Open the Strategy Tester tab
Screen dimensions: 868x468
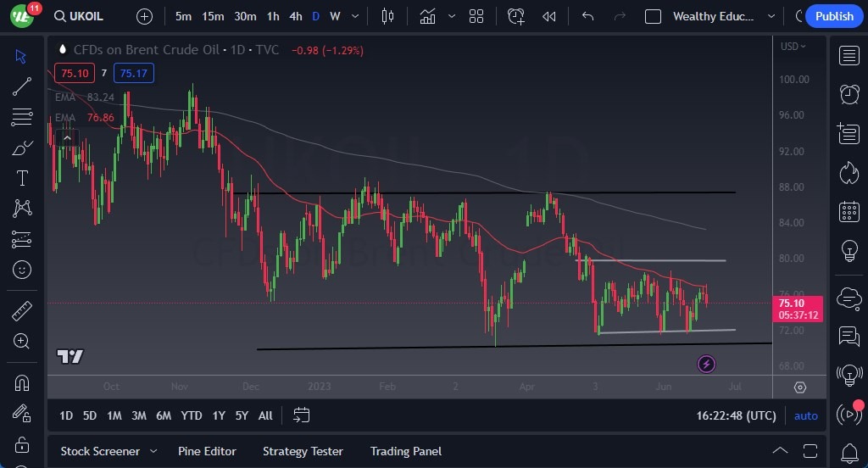(303, 451)
